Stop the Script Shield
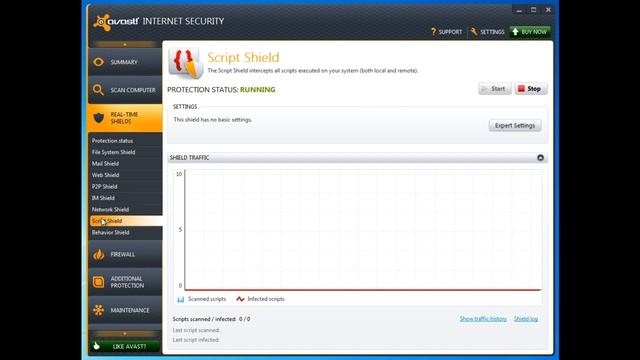The height and width of the screenshot is (360, 640). click(x=531, y=89)
